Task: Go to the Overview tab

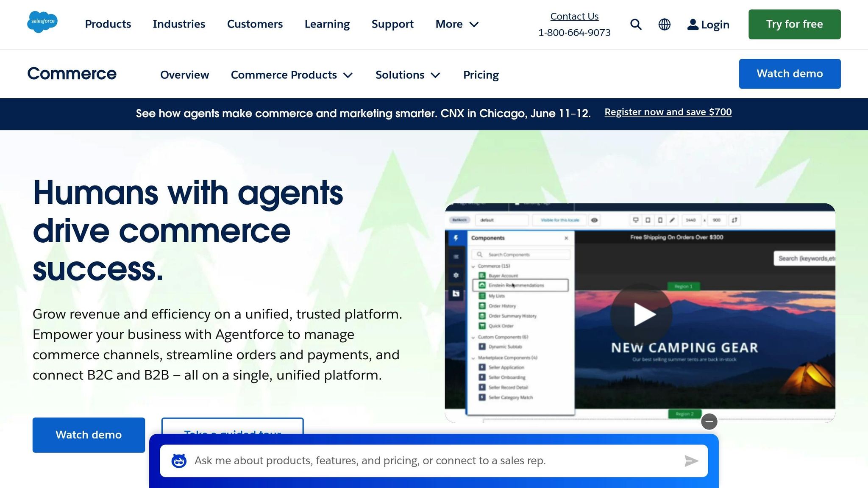Action: tap(185, 75)
